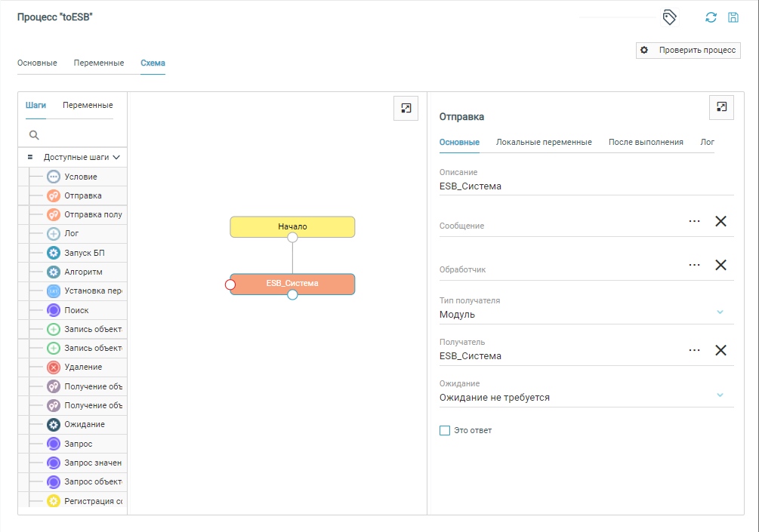Enable the Это ответ checkbox
Screen dimensions: 759x532
point(445,430)
